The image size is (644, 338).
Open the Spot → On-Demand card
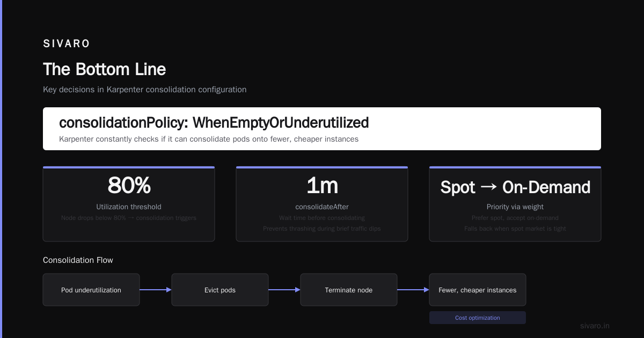coord(515,204)
